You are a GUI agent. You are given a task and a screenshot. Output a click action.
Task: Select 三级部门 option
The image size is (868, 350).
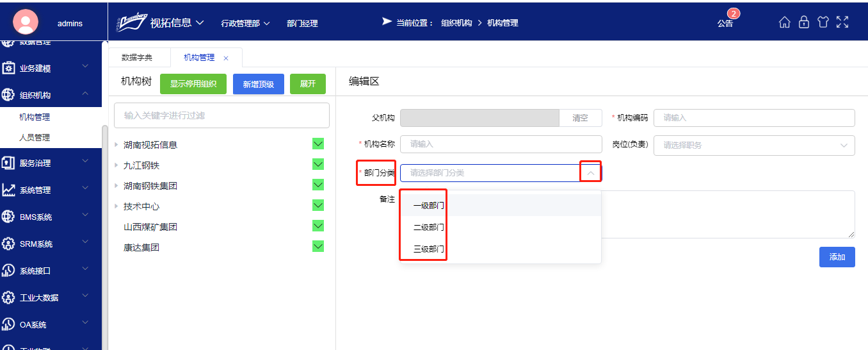click(x=501, y=249)
